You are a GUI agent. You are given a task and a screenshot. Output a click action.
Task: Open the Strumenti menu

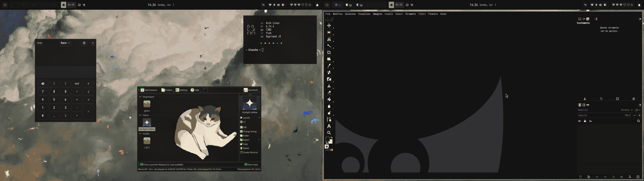(x=411, y=14)
